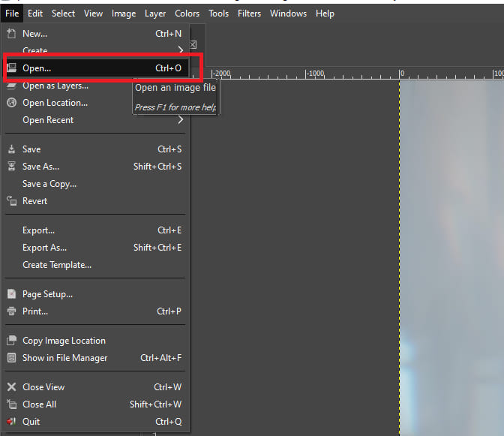Open the Tools menu
The image size is (504, 436).
218,14
